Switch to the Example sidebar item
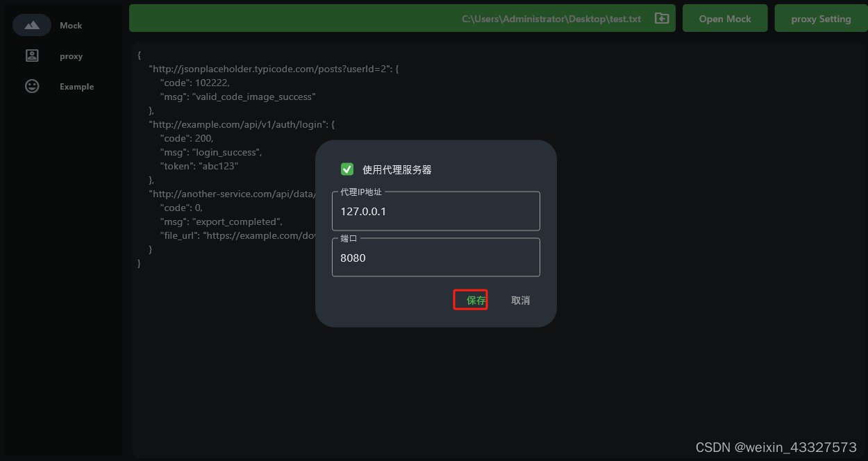This screenshot has height=461, width=868. tap(76, 87)
